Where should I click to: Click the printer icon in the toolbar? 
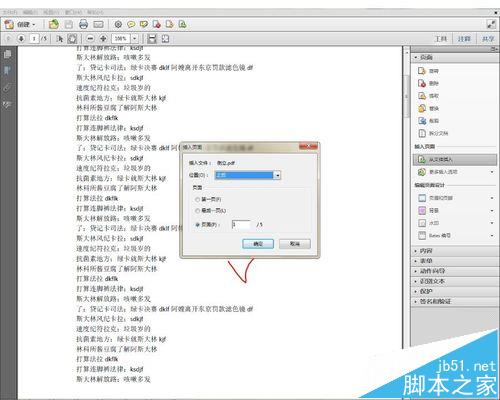(x=83, y=24)
